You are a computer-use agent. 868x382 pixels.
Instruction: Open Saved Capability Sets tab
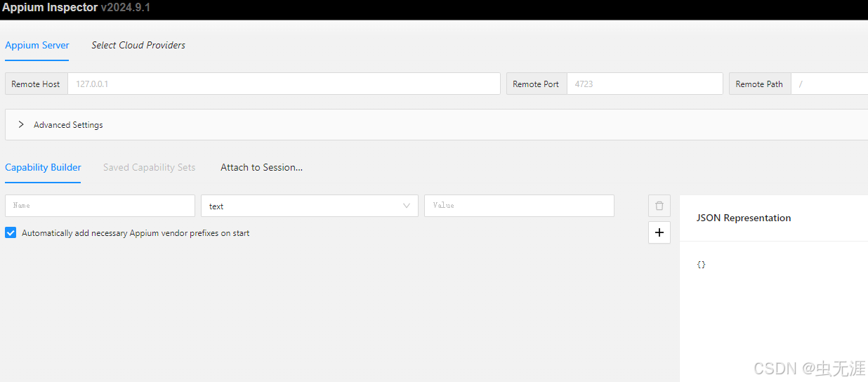pyautogui.click(x=149, y=167)
